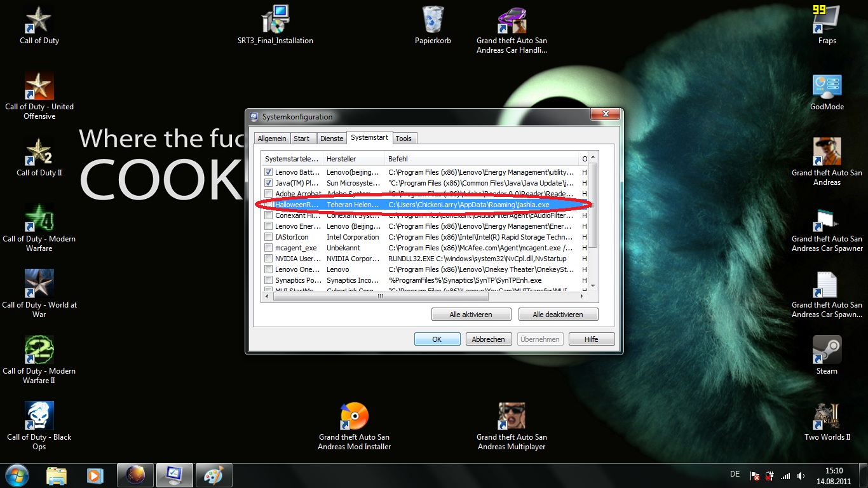Image resolution: width=868 pixels, height=488 pixels.
Task: Select the jashla.exe command path cell
Action: pyautogui.click(x=469, y=205)
